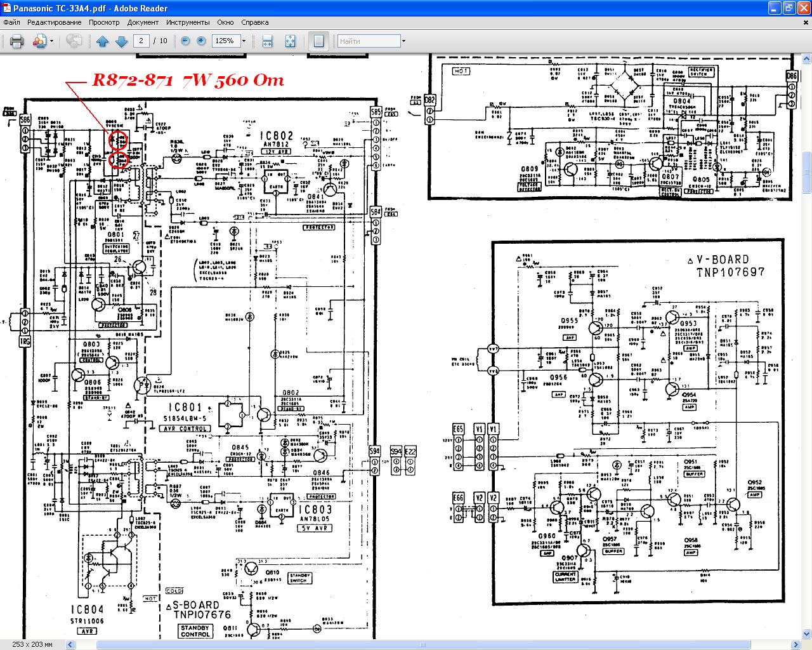
Task: Go to next page with down arrow
Action: pyautogui.click(x=121, y=41)
